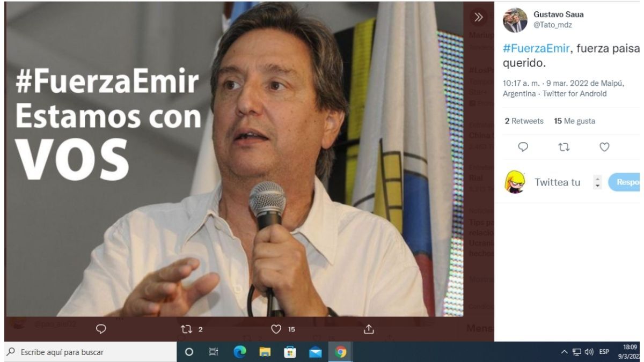This screenshot has width=644, height=362.
Task: View the 15 Me gusta list
Action: click(x=574, y=121)
